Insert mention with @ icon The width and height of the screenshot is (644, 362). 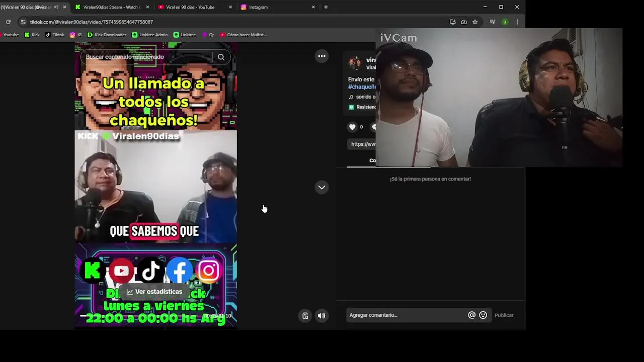click(471, 315)
